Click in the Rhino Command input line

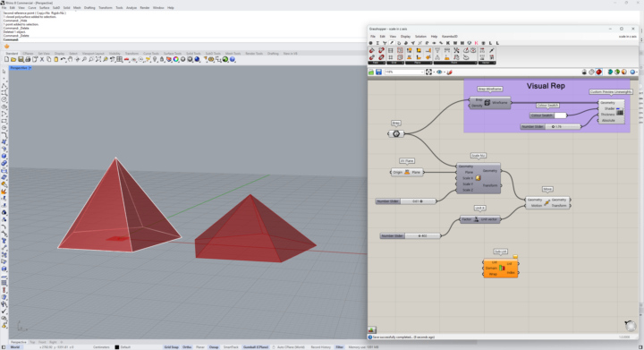[185, 39]
